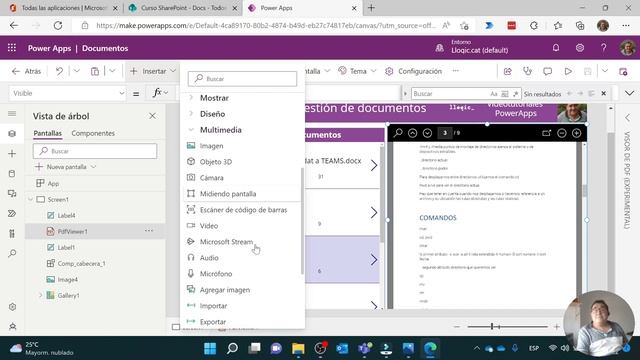The width and height of the screenshot is (640, 360).
Task: Open the insert plus sidebar icon
Action: (x=12, y=153)
